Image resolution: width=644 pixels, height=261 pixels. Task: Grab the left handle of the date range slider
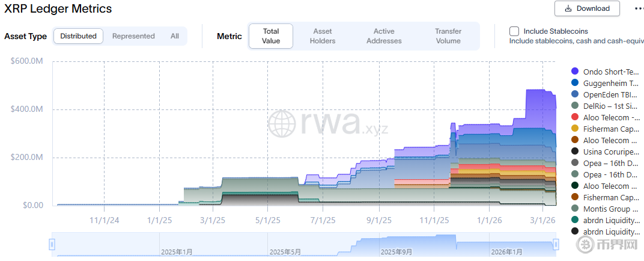52,244
